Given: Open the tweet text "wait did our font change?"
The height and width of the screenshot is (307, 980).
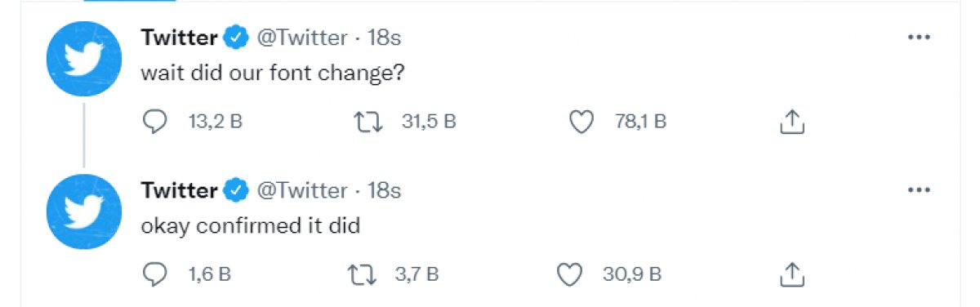Looking at the screenshot, I should coord(273,73).
